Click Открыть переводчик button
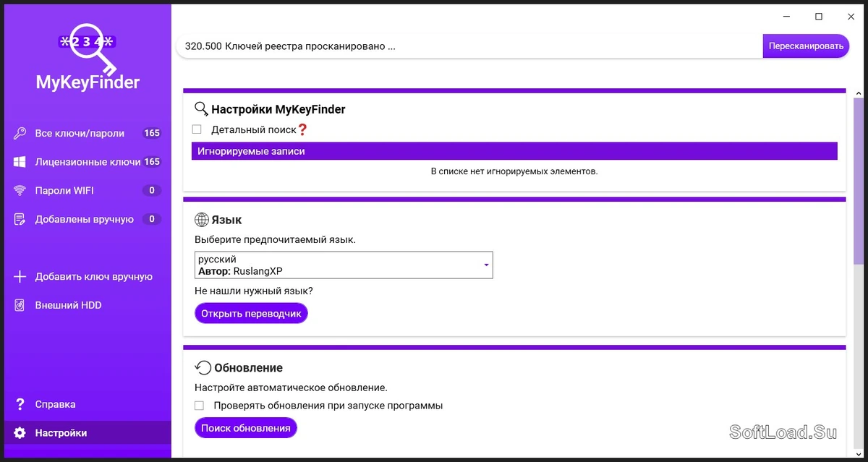 coord(251,313)
